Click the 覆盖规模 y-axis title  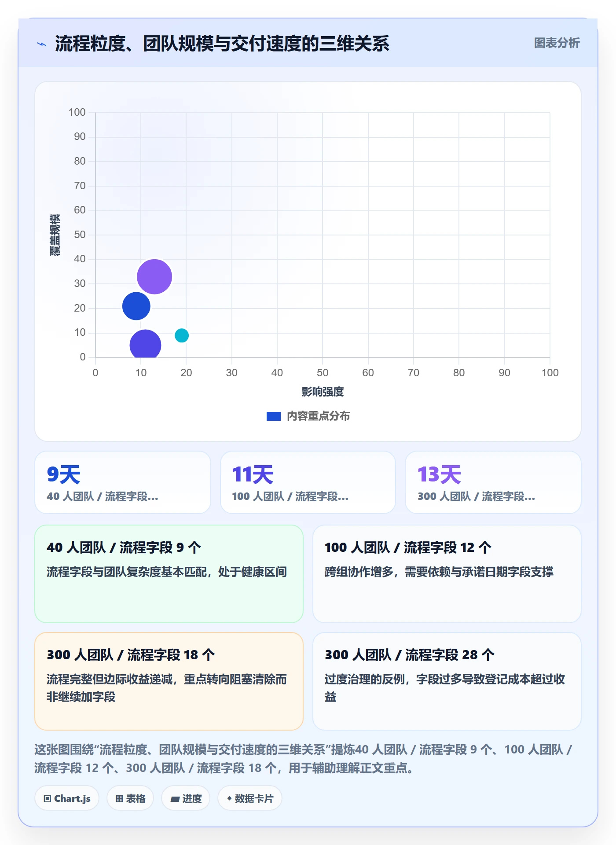click(x=55, y=235)
